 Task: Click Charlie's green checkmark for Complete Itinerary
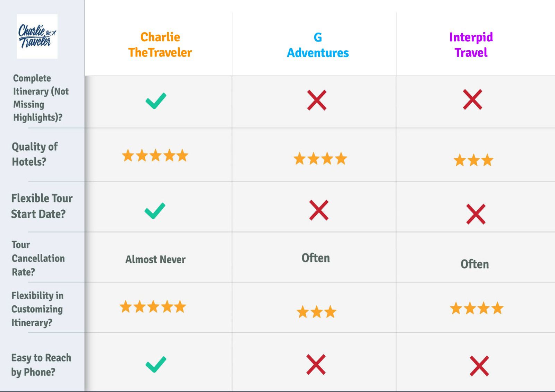(156, 101)
